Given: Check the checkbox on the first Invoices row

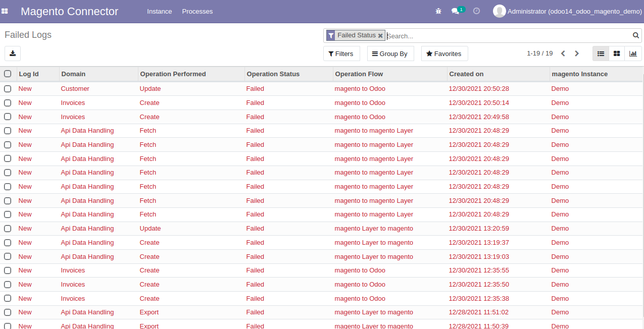Looking at the screenshot, I should 7,102.
